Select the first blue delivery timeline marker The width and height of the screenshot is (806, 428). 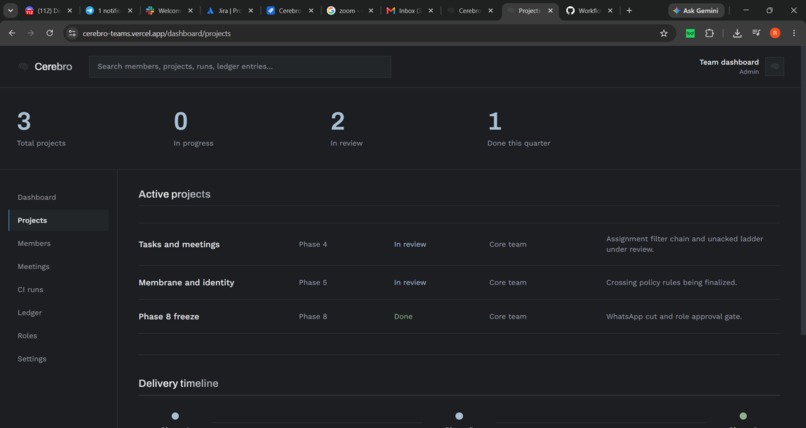tap(175, 416)
